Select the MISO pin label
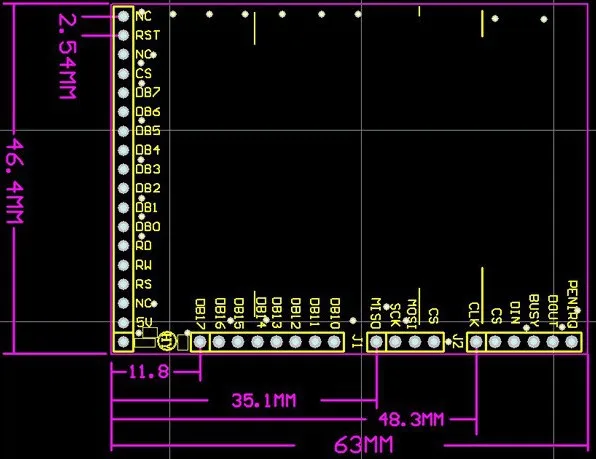 pyautogui.click(x=375, y=313)
